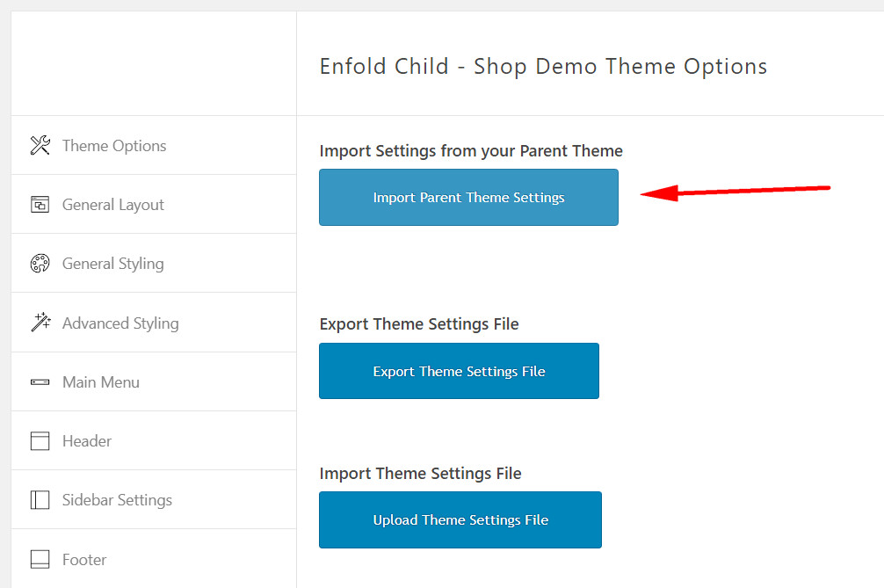Click the palette icon for General Styling
This screenshot has width=884, height=588.
40,264
